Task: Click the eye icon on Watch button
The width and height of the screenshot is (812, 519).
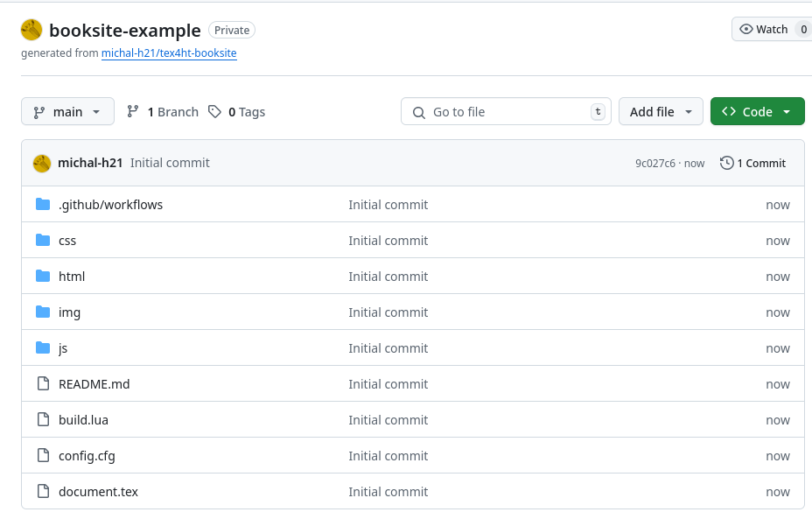Action: pyautogui.click(x=746, y=29)
